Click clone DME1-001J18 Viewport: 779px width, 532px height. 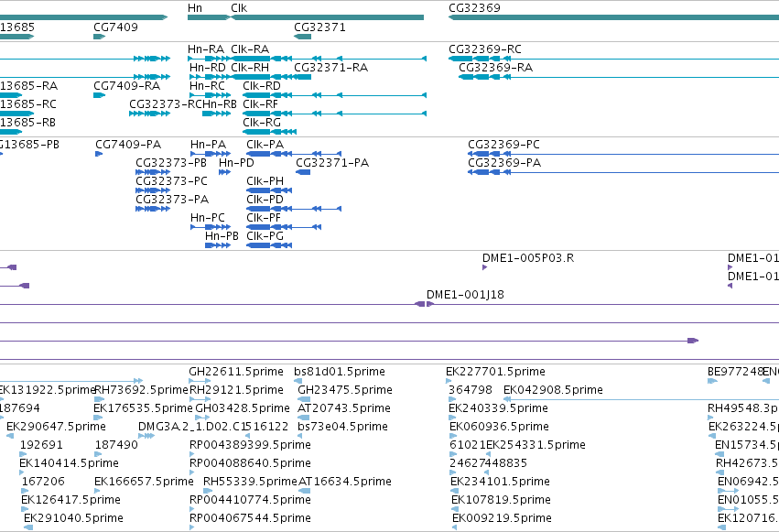click(465, 295)
